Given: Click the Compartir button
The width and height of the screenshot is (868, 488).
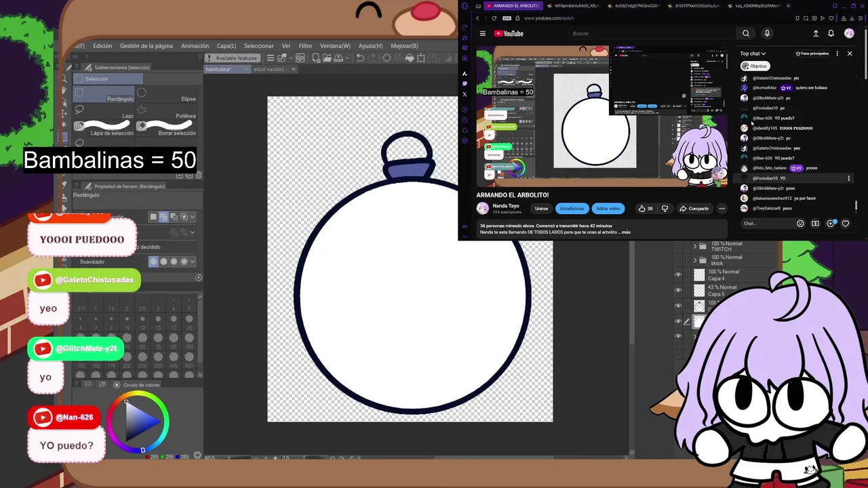Looking at the screenshot, I should click(x=694, y=208).
